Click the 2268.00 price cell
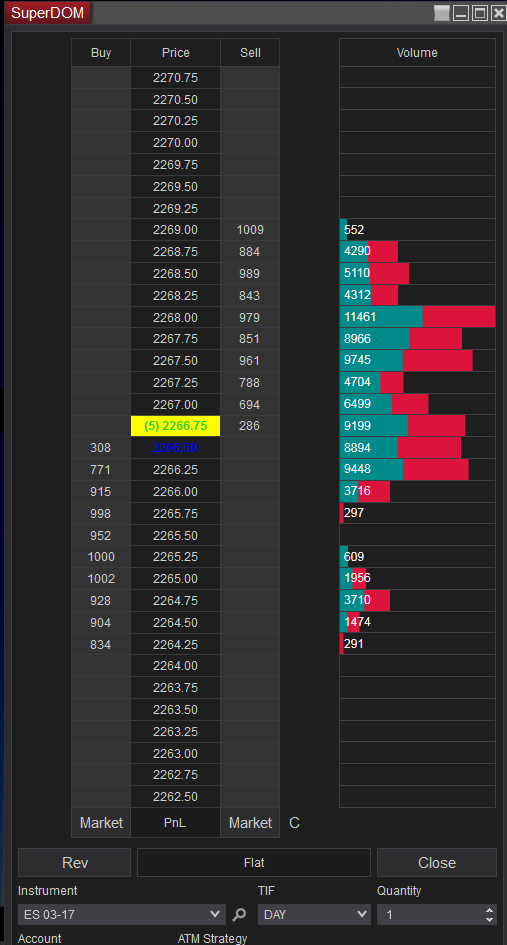Screen dimensions: 507x945 pos(175,317)
